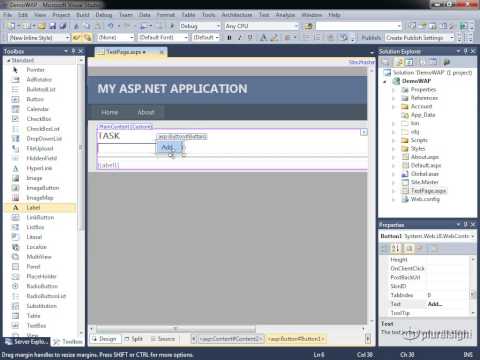Open the Debug menu

(x=104, y=15)
